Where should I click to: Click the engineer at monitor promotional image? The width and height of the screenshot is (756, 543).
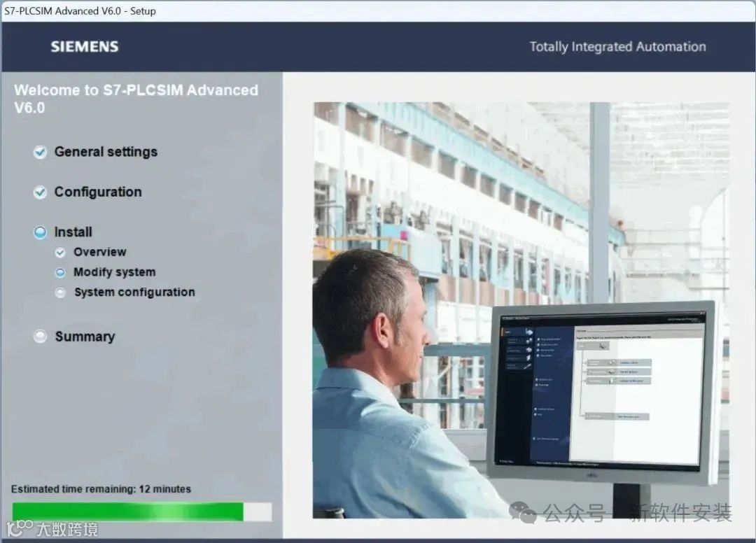(x=521, y=310)
